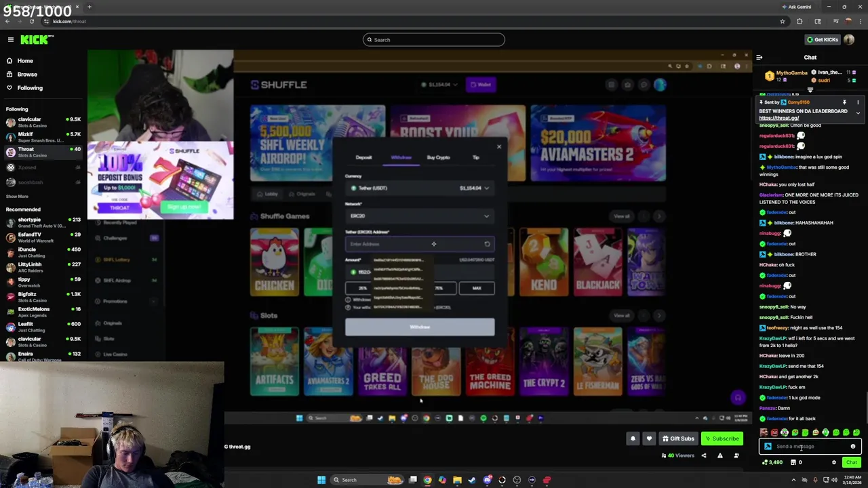Open recommended channel EsfandTV
The image size is (868, 488).
pos(42,237)
